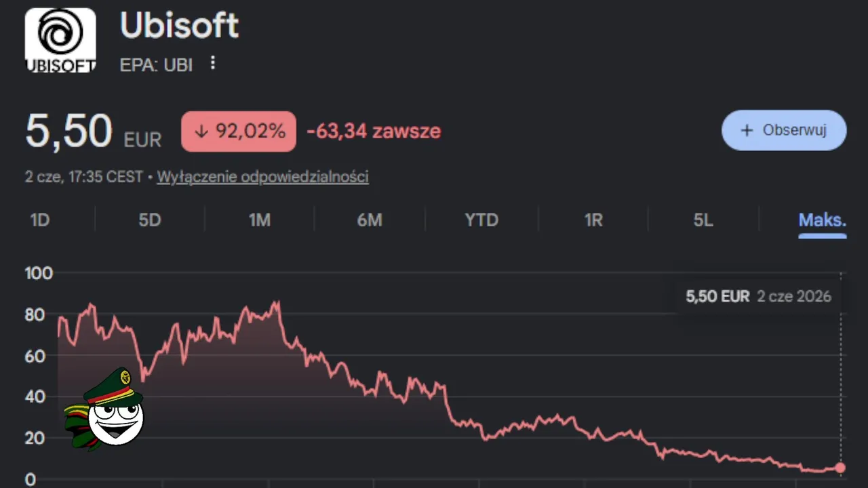Image resolution: width=868 pixels, height=488 pixels.
Task: Click the red 92,02% change badge
Action: click(239, 131)
